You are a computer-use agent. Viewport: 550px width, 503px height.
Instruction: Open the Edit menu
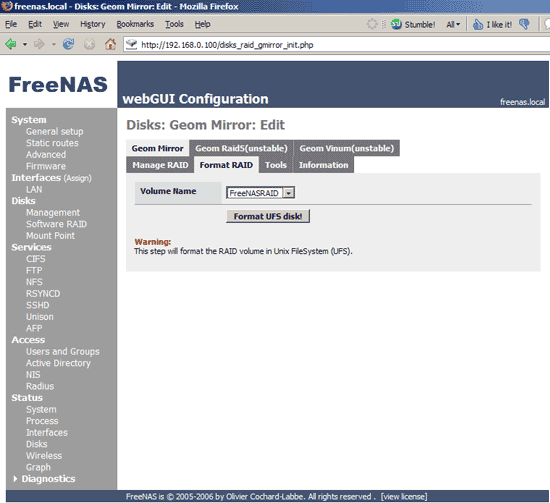(35, 24)
